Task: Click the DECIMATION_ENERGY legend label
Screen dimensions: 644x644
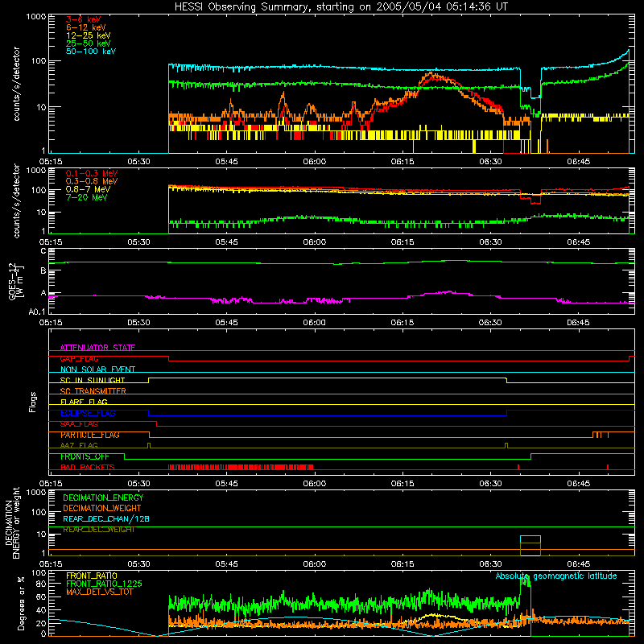Action: [x=103, y=497]
